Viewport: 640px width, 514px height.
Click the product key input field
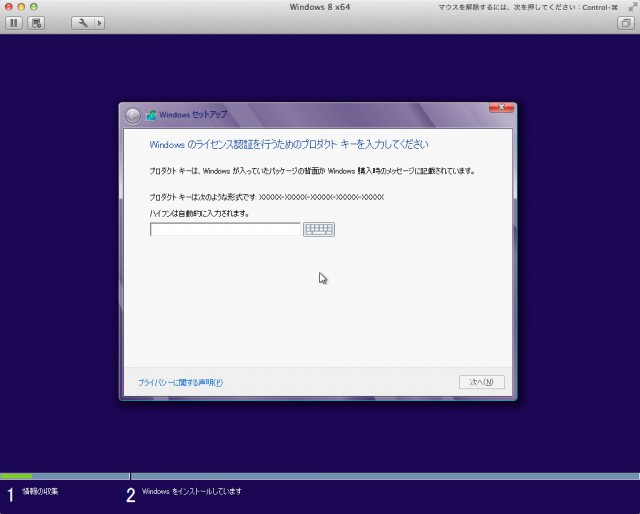pos(225,229)
